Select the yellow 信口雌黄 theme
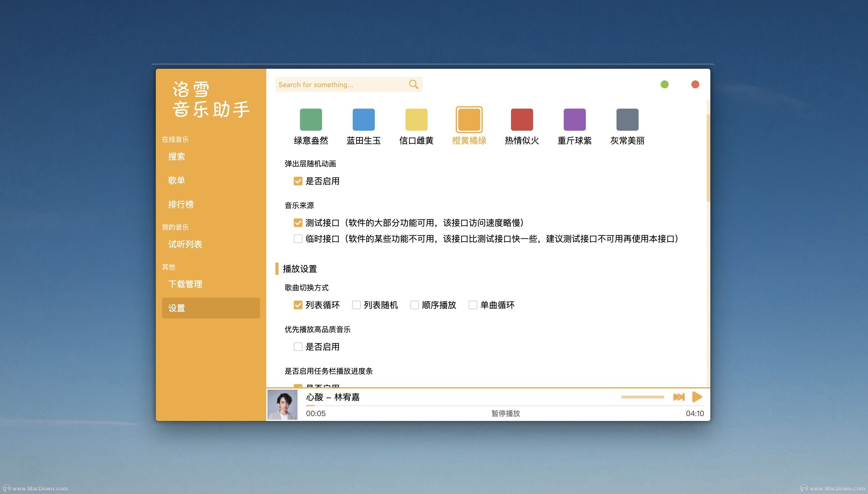Image resolution: width=868 pixels, height=494 pixels. click(416, 119)
